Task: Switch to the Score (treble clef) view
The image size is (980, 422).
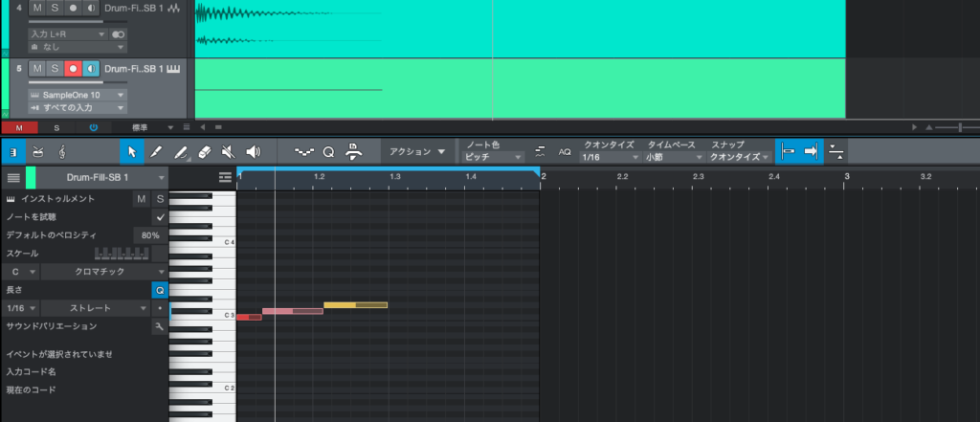Action: [x=63, y=151]
